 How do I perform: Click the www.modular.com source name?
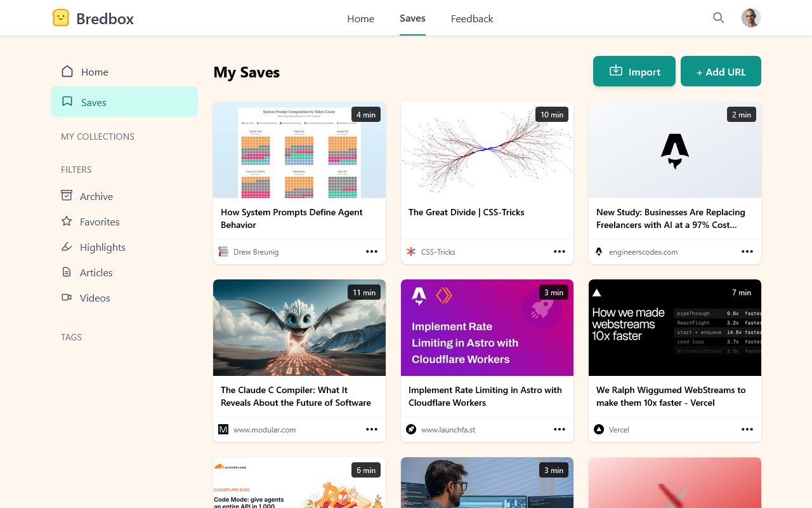point(265,430)
